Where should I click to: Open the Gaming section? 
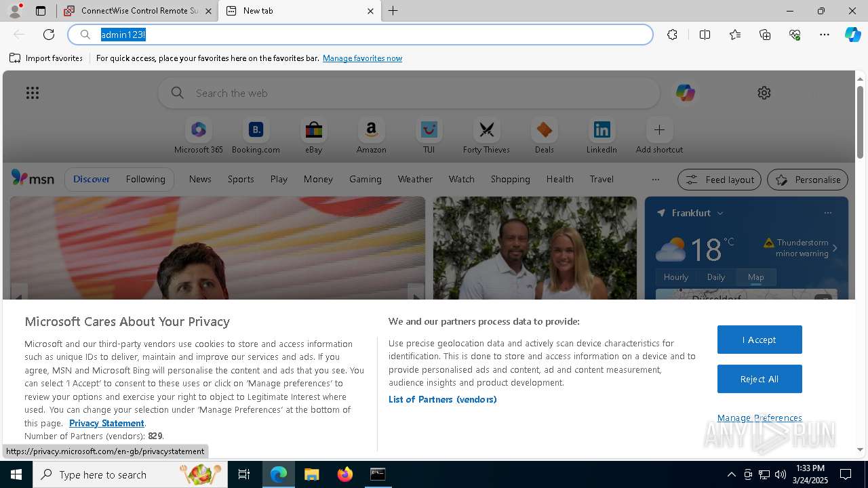[x=366, y=179]
